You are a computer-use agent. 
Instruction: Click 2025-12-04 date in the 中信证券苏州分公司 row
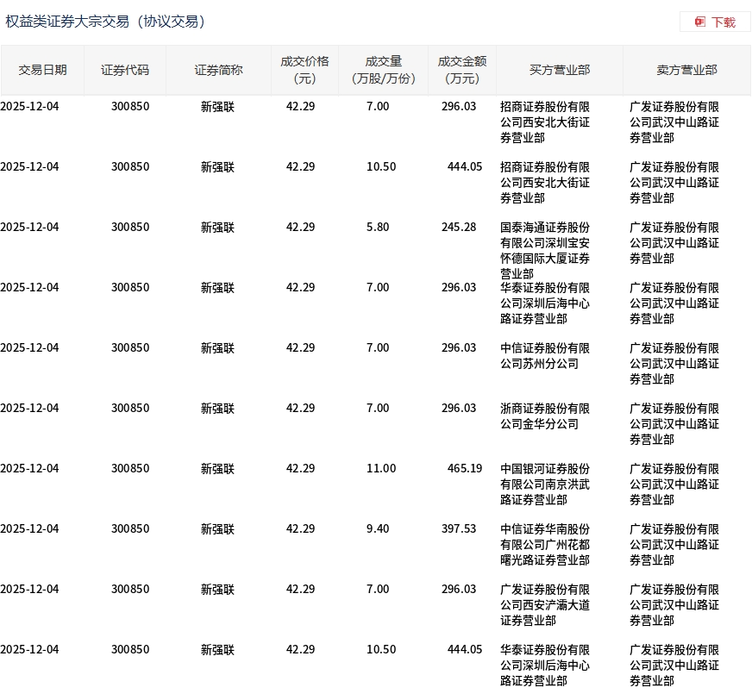coord(29,347)
